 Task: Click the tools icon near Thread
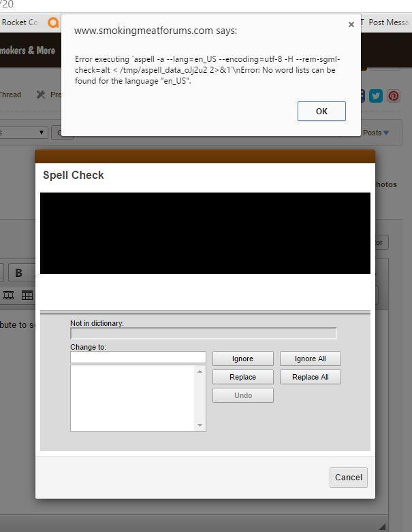41,95
